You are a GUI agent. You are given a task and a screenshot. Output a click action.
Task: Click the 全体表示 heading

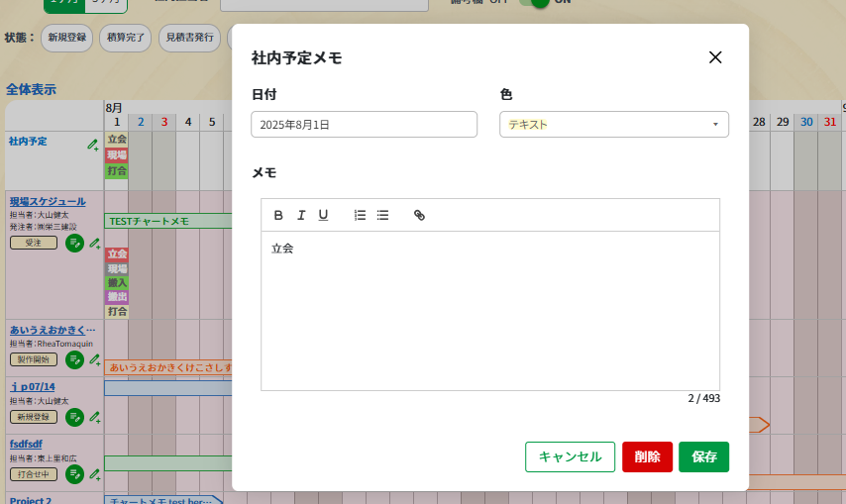(31, 89)
